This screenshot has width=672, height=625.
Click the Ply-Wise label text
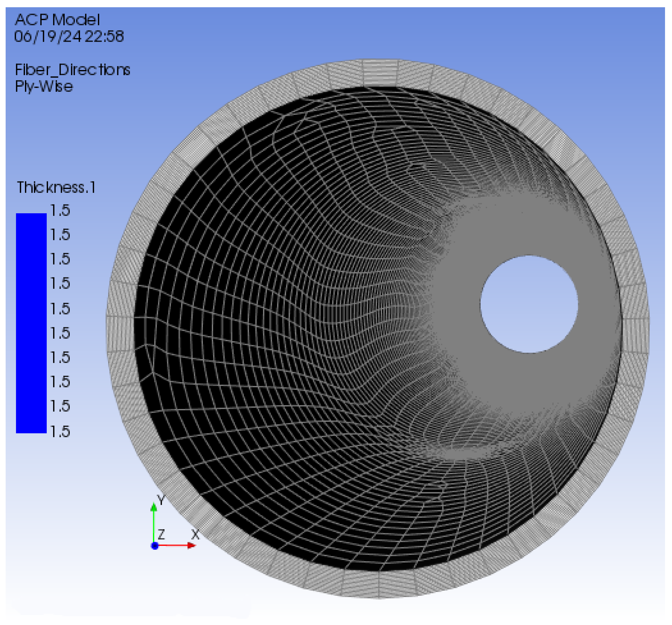click(44, 86)
